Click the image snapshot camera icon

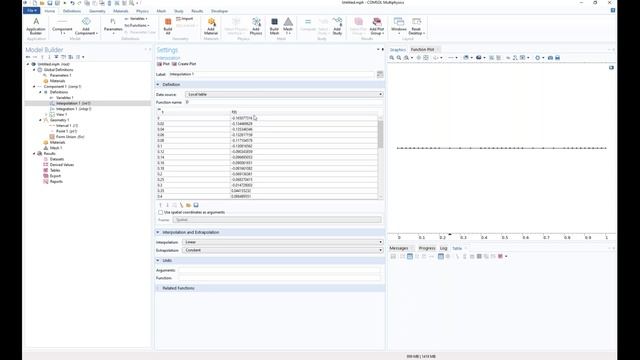550,58
